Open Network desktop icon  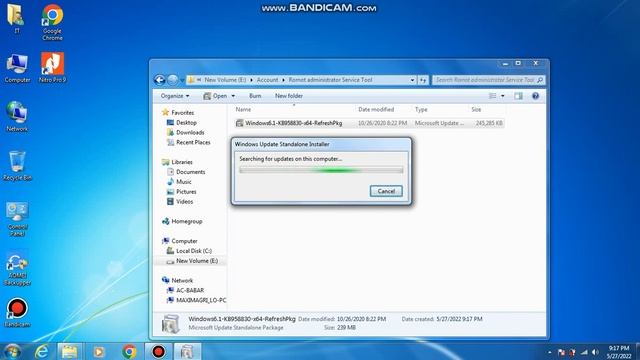pyautogui.click(x=17, y=117)
